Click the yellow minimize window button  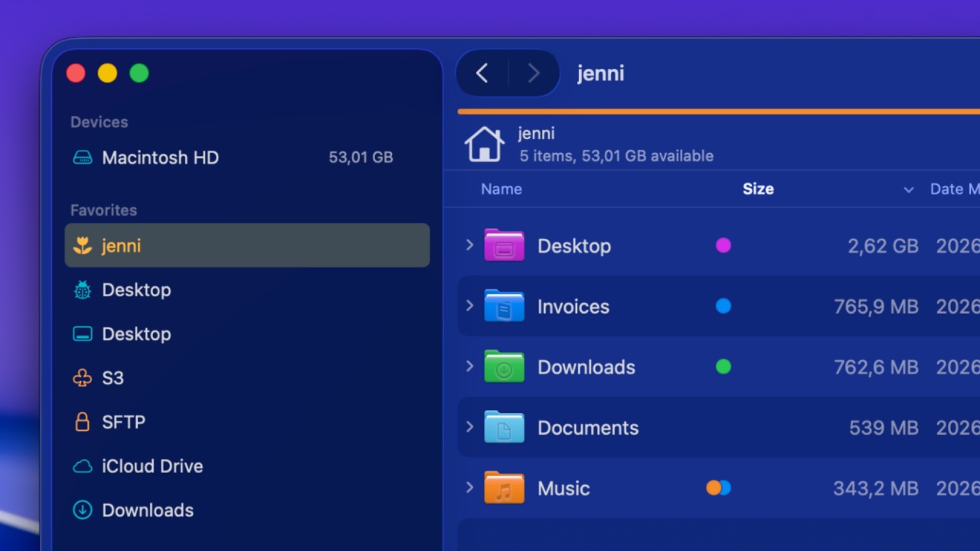107,73
